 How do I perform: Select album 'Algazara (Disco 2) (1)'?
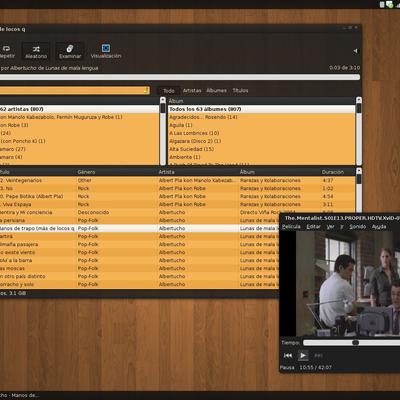point(262,141)
